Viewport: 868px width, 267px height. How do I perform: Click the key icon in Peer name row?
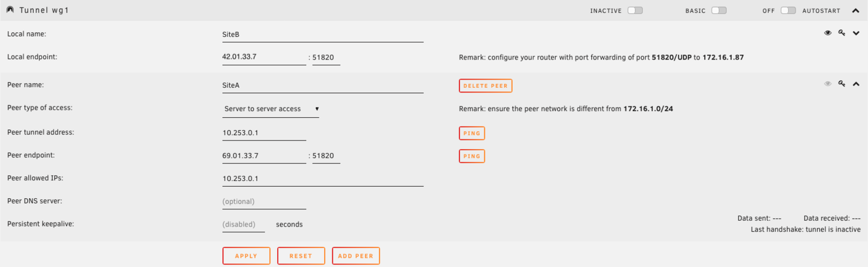[842, 84]
